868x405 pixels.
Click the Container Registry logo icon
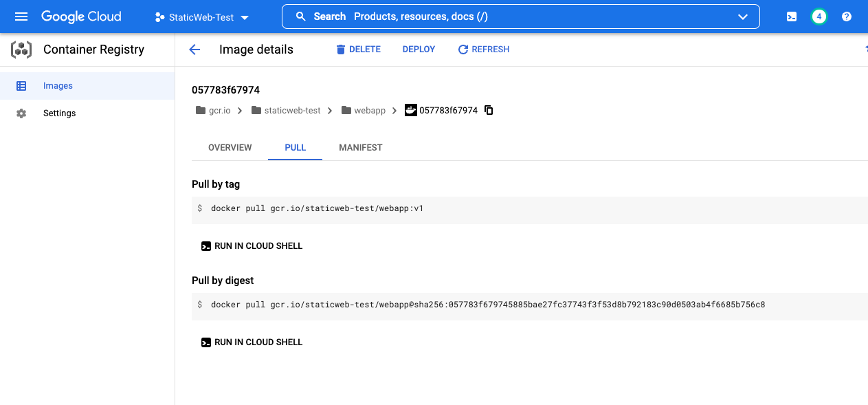(21, 50)
